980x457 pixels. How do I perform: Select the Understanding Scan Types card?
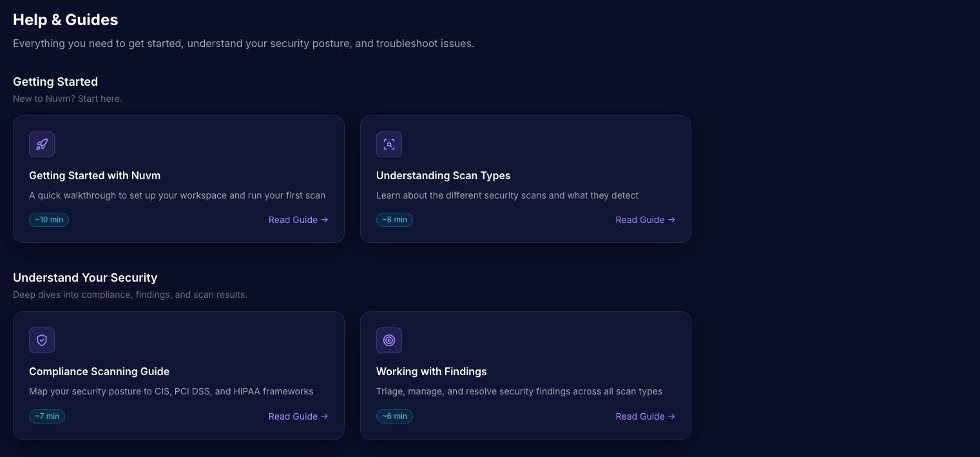(x=526, y=179)
